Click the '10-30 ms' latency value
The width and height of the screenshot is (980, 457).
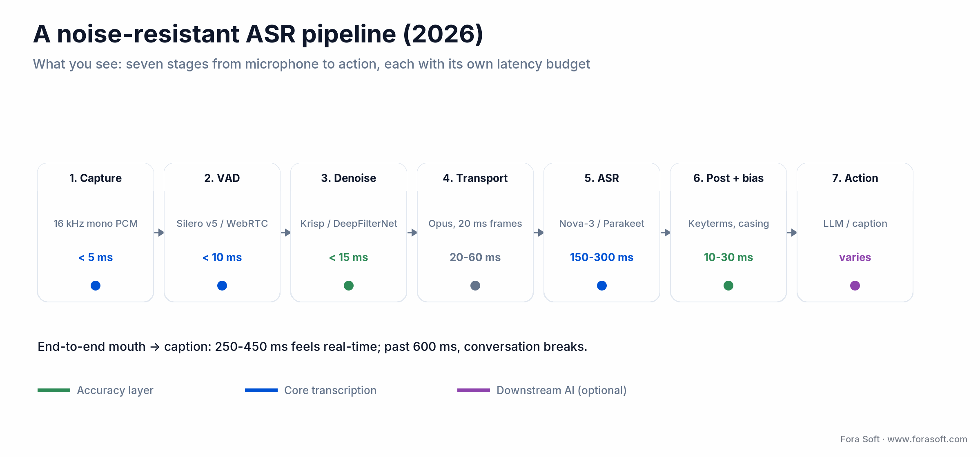click(728, 257)
